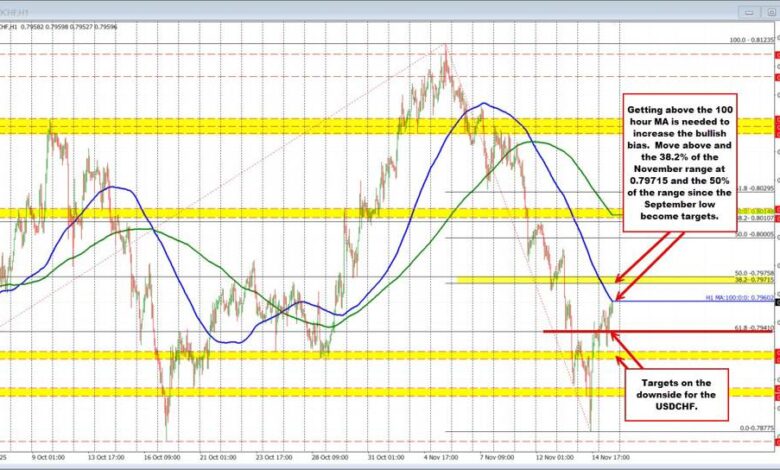Click the 61.8 - 0.80295 level label
Screen dimensions: 780x470
(x=751, y=188)
